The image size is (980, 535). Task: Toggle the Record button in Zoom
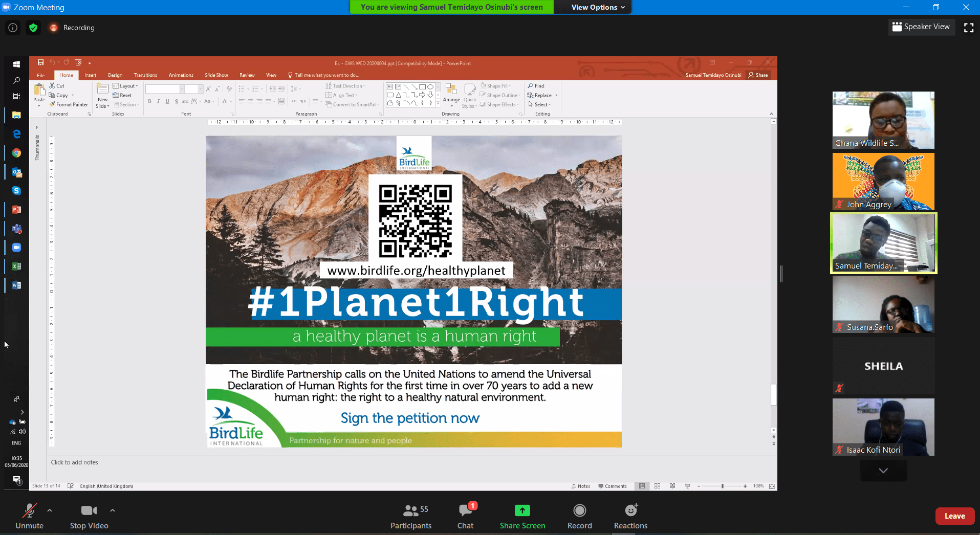[579, 516]
